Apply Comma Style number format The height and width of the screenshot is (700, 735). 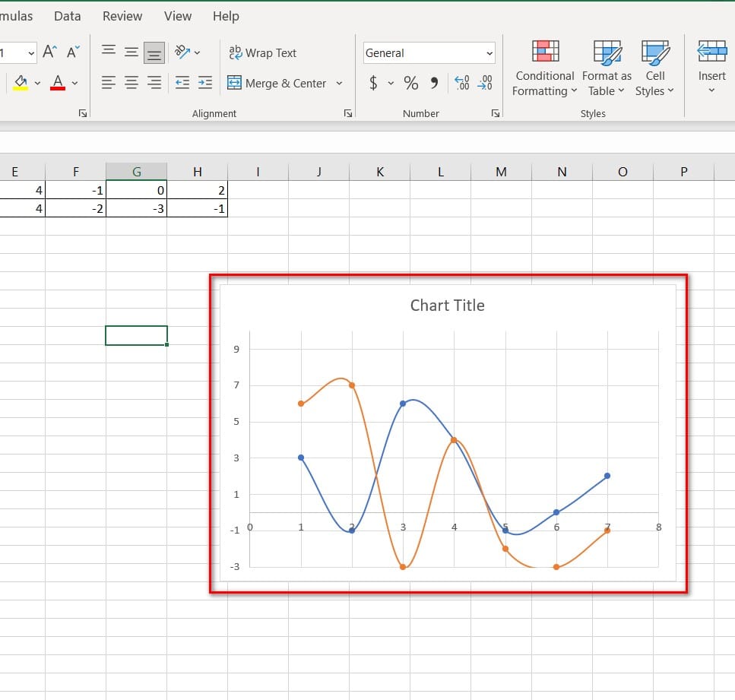coord(435,83)
